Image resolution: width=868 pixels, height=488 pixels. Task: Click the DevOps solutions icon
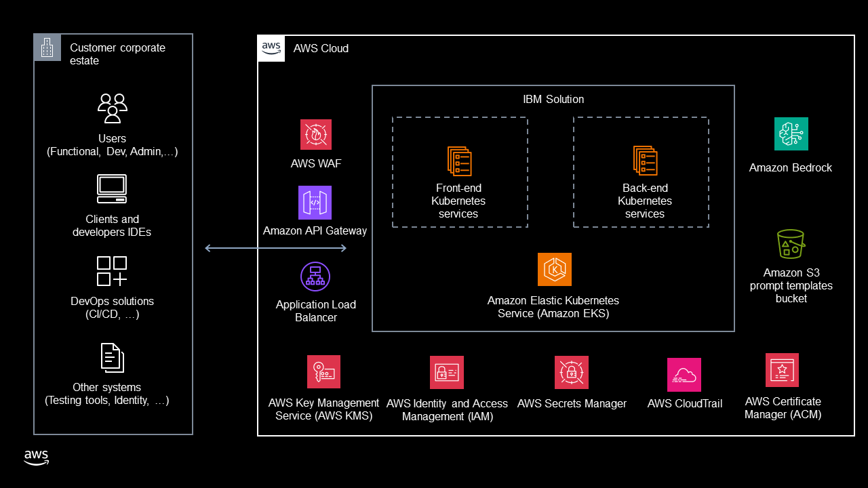pyautogui.click(x=112, y=270)
